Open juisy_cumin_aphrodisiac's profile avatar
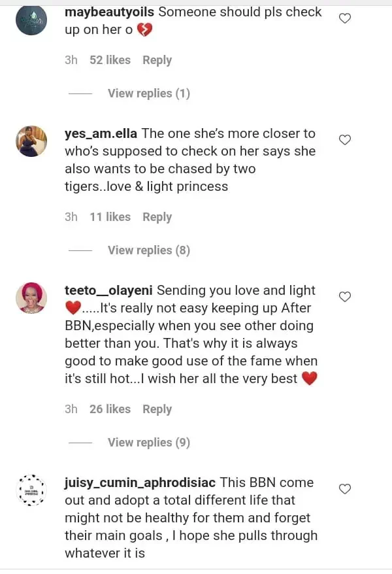 pyautogui.click(x=31, y=490)
